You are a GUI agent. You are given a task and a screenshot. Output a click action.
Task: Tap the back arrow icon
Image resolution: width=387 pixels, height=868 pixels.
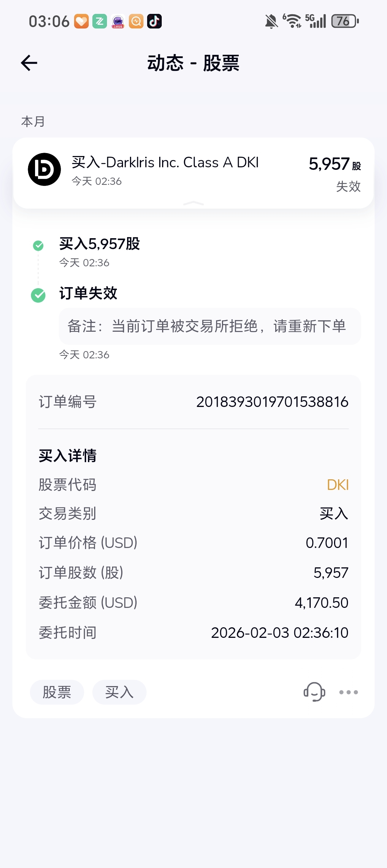point(29,63)
